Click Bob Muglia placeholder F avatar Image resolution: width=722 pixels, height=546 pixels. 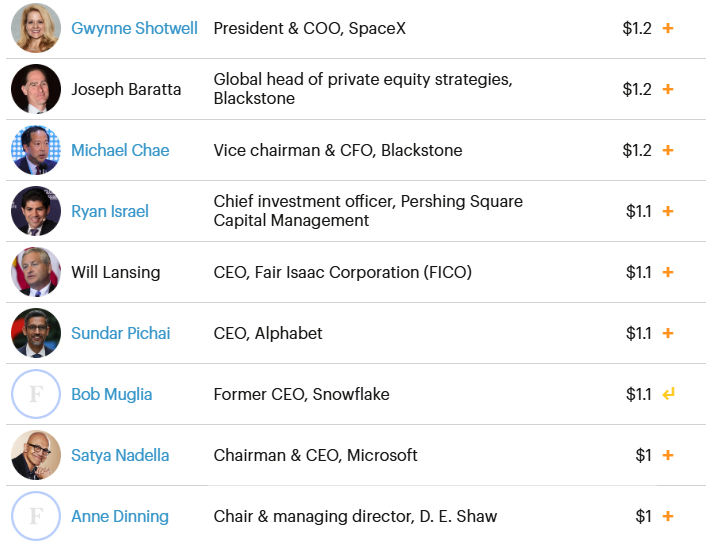coord(36,394)
